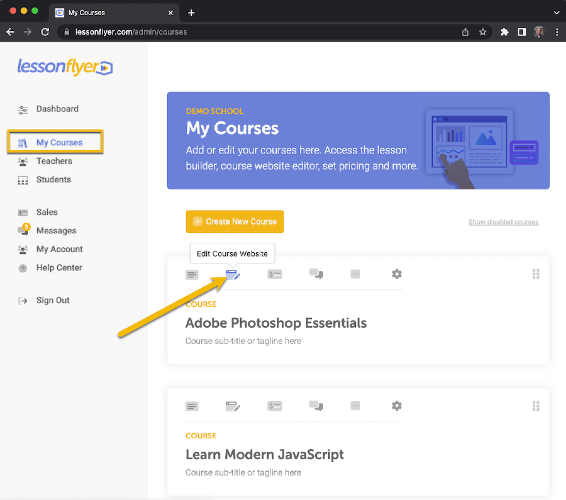Image resolution: width=566 pixels, height=500 pixels.
Task: Reload the page with the refresh button
Action: pyautogui.click(x=45, y=32)
